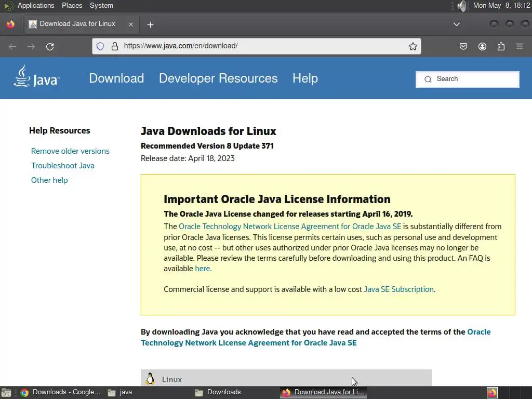The image size is (532, 399).
Task: Click the show desktop icon in bottom panel
Action: point(6,393)
